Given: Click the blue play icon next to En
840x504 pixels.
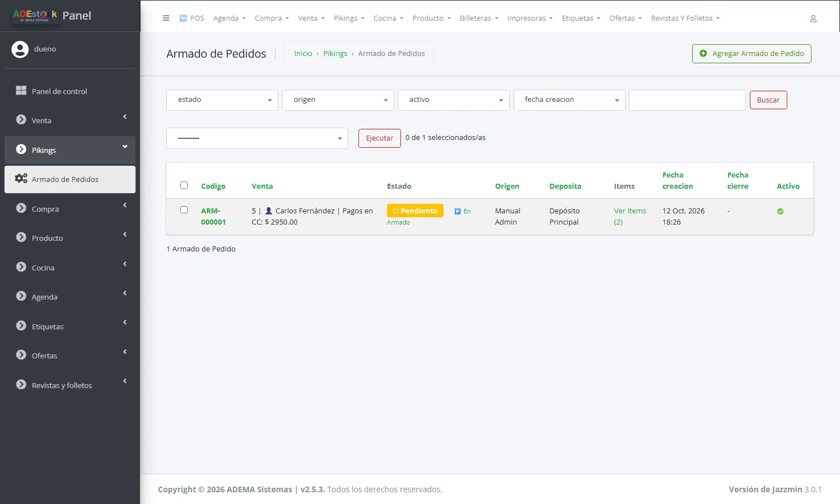Looking at the screenshot, I should (x=458, y=211).
